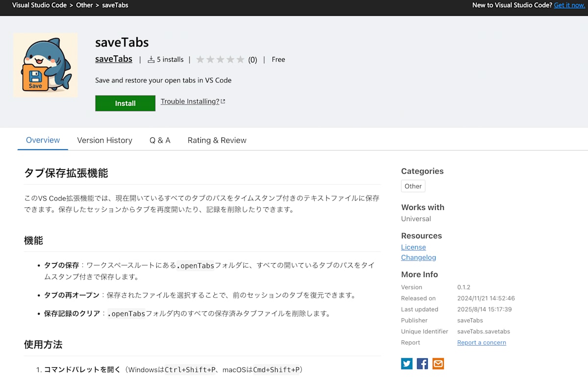Open the Rating & Review tab

217,140
